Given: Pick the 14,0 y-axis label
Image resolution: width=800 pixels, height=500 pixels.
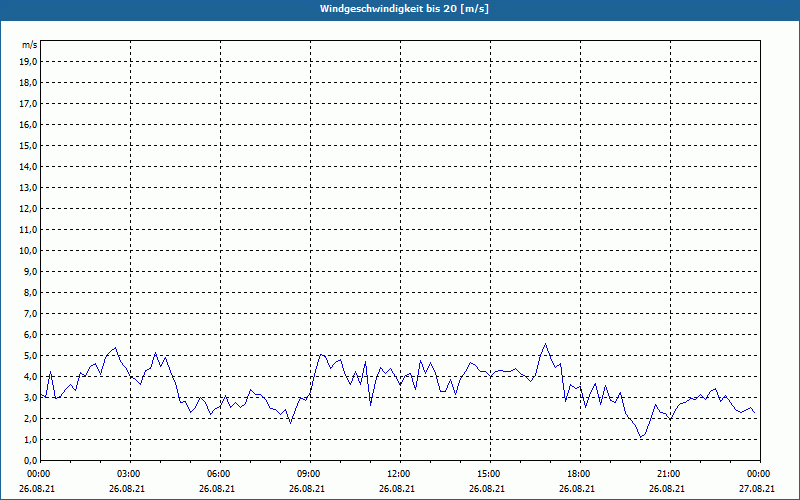Looking at the screenshot, I should [x=28, y=166].
